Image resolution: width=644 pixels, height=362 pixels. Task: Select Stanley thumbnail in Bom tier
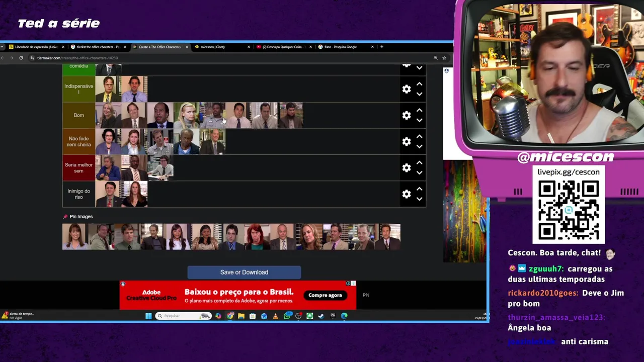tap(160, 115)
